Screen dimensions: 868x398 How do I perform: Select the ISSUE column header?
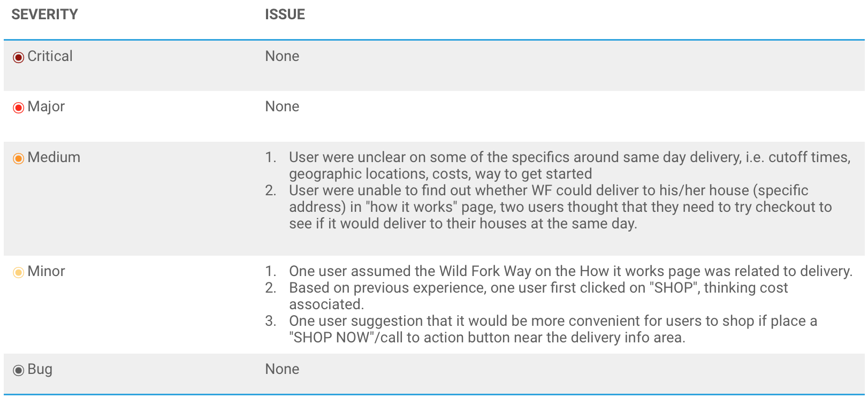tap(285, 14)
